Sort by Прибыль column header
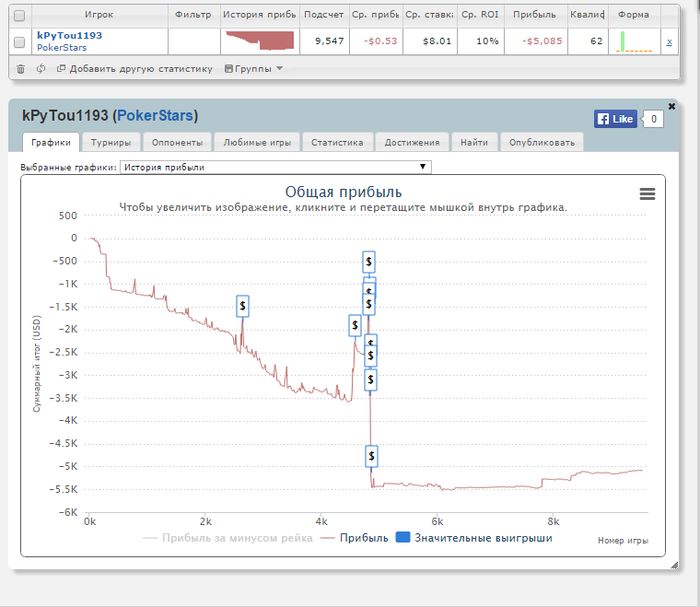The height and width of the screenshot is (607, 700). [x=535, y=15]
